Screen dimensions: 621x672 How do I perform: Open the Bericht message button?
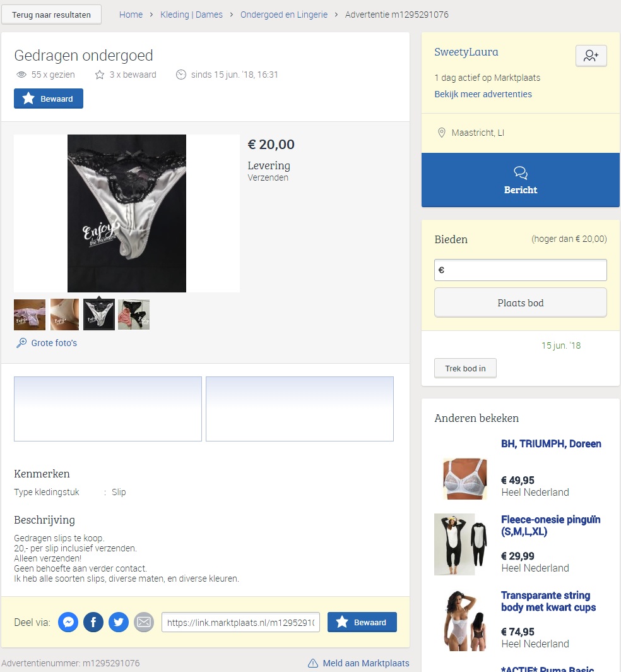[x=521, y=180]
